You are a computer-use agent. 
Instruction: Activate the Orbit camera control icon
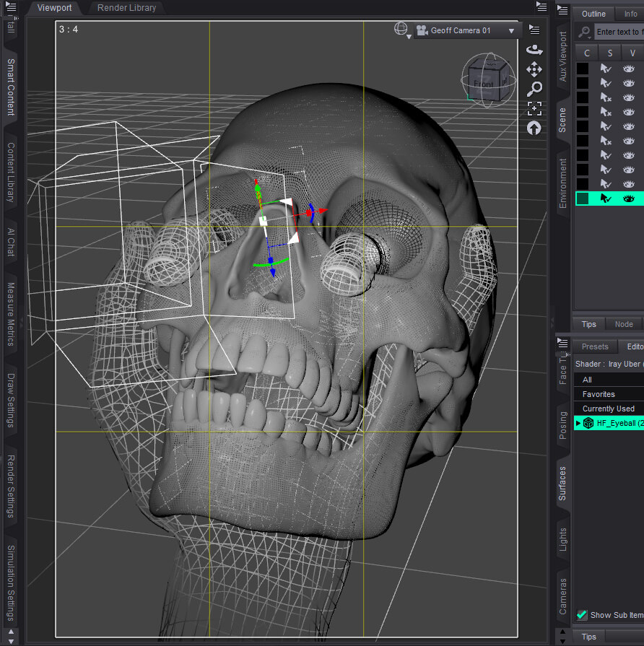point(534,50)
